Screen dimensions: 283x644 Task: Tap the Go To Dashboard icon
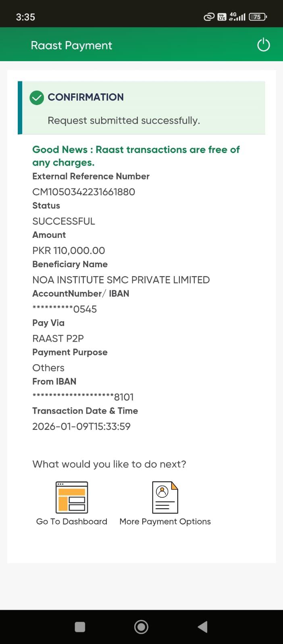72,497
